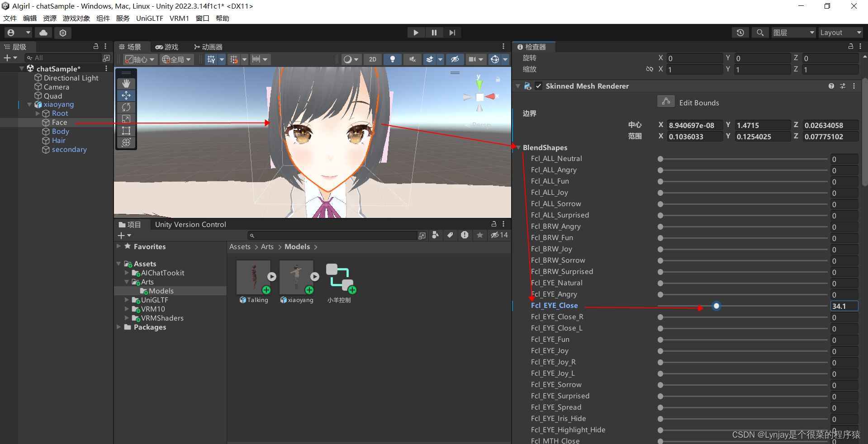Switch to the 游戏 tab
This screenshot has height=444, width=868.
[166, 47]
